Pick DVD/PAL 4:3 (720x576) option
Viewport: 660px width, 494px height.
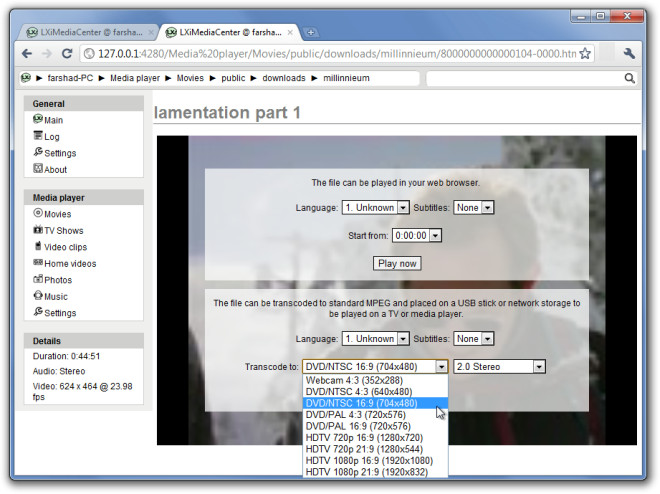(x=354, y=415)
